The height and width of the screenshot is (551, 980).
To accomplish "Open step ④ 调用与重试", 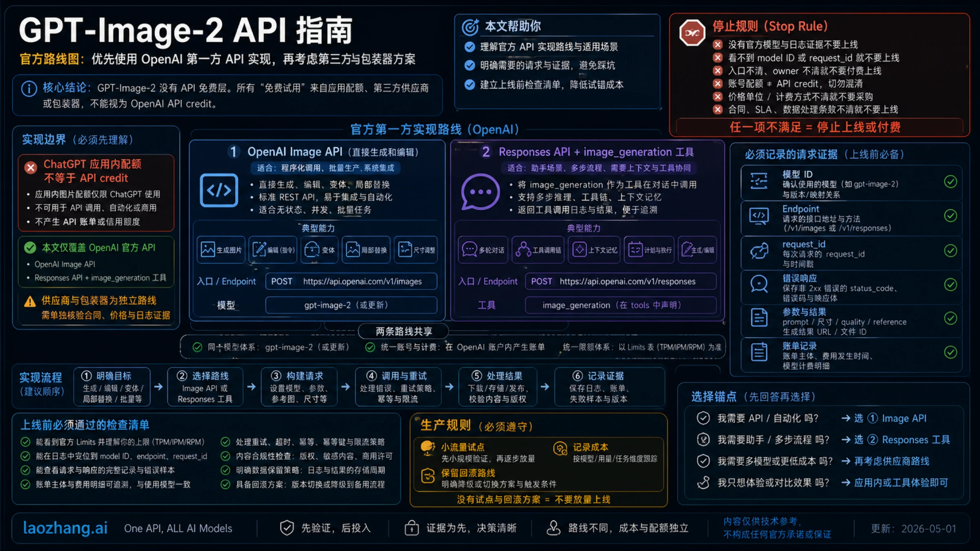I will [398, 387].
